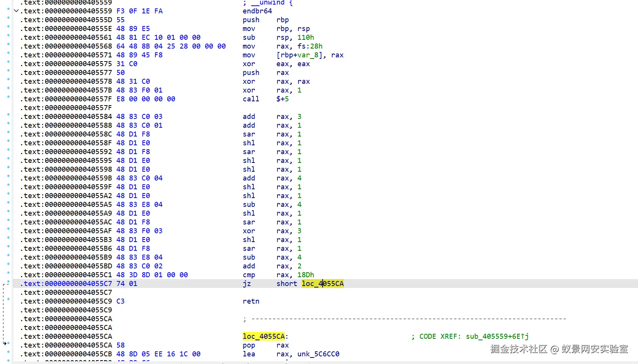Viewport: 638px width, 364px height.
Task: Click the pop rax instruction
Action: coord(266,345)
